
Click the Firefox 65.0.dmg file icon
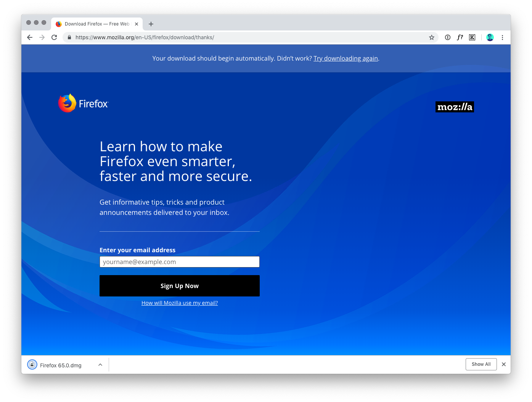[32, 365]
